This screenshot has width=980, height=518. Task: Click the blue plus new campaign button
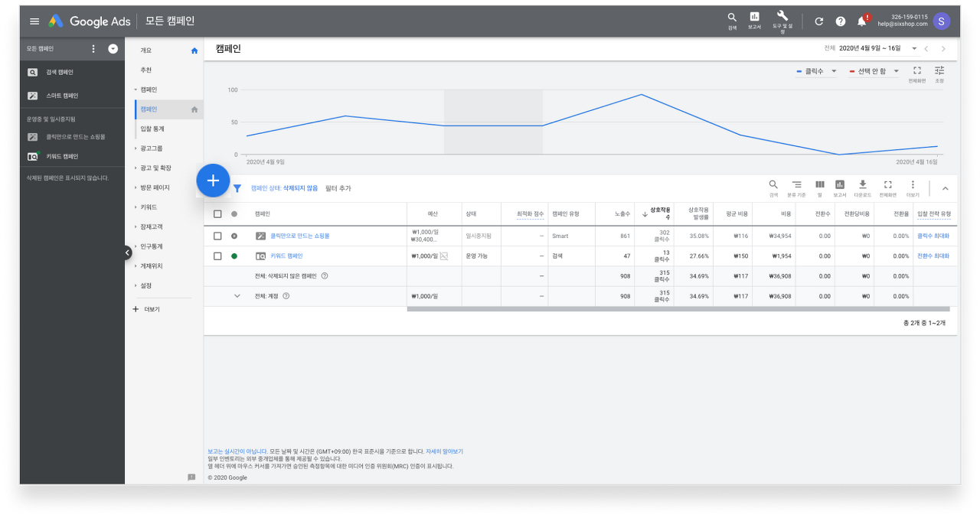coord(213,181)
